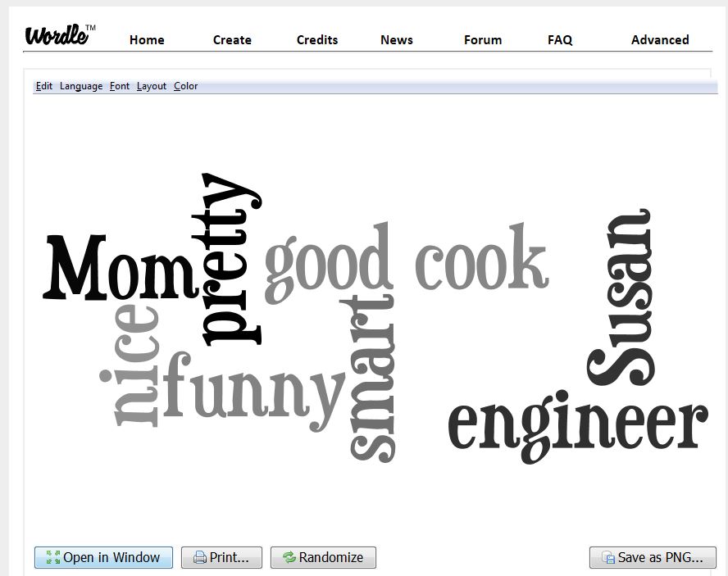The image size is (728, 576).
Task: Go to the Advanced page
Action: tap(660, 40)
